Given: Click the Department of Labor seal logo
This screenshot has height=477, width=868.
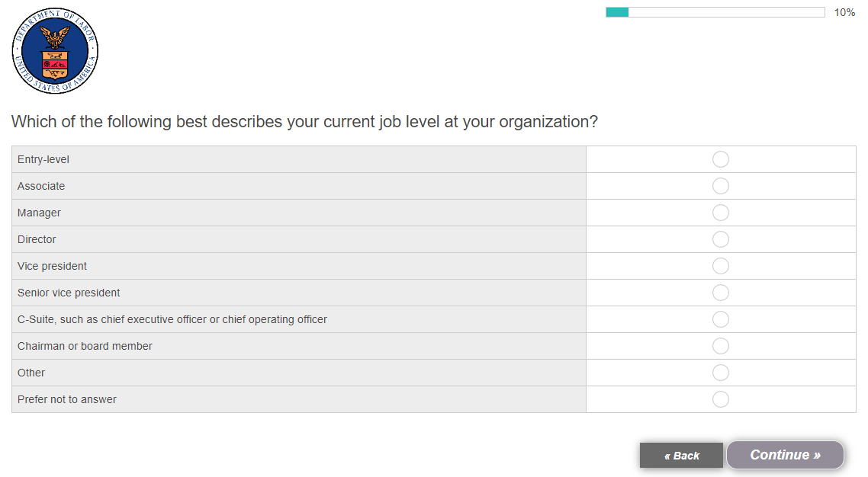Looking at the screenshot, I should pos(55,51).
